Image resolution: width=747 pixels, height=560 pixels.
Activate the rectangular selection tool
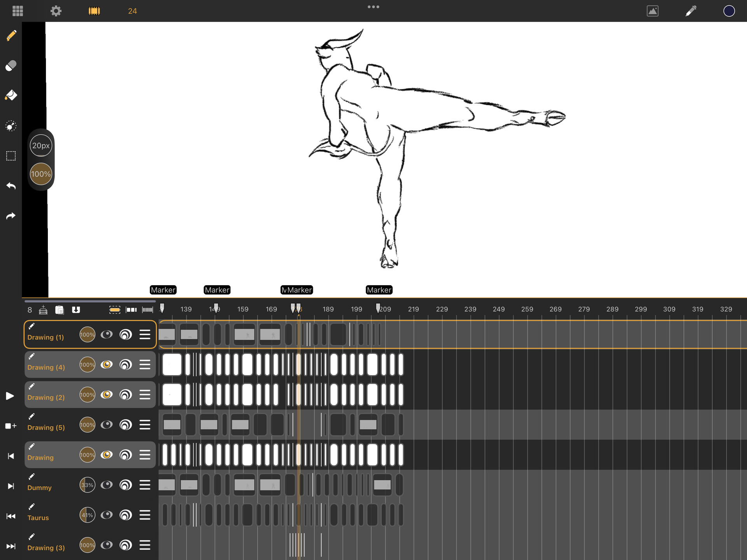11,156
